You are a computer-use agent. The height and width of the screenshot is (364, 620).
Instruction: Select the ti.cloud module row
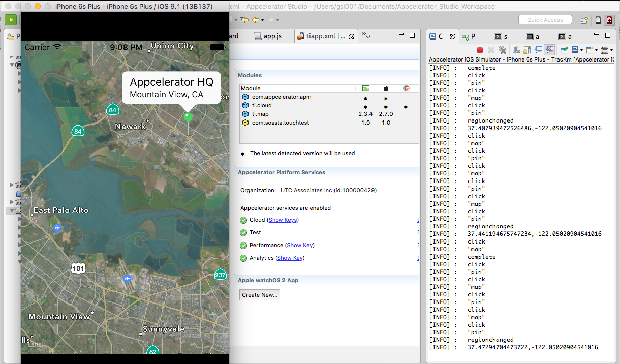point(329,105)
